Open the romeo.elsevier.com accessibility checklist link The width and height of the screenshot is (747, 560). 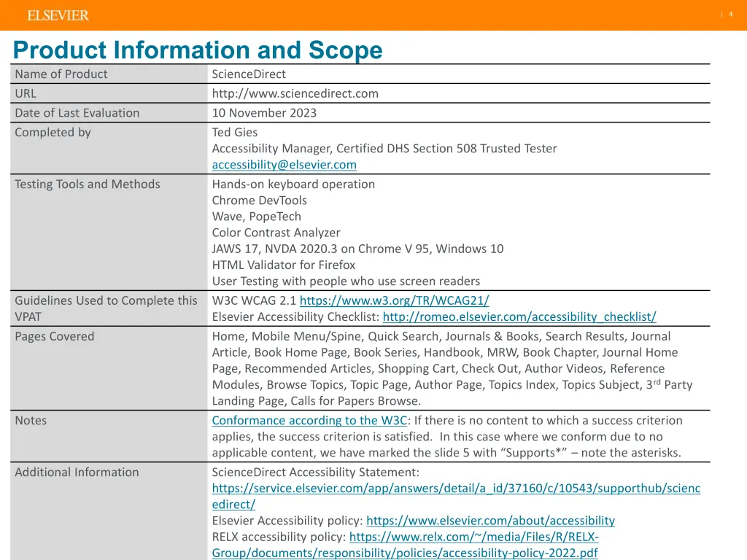point(519,316)
